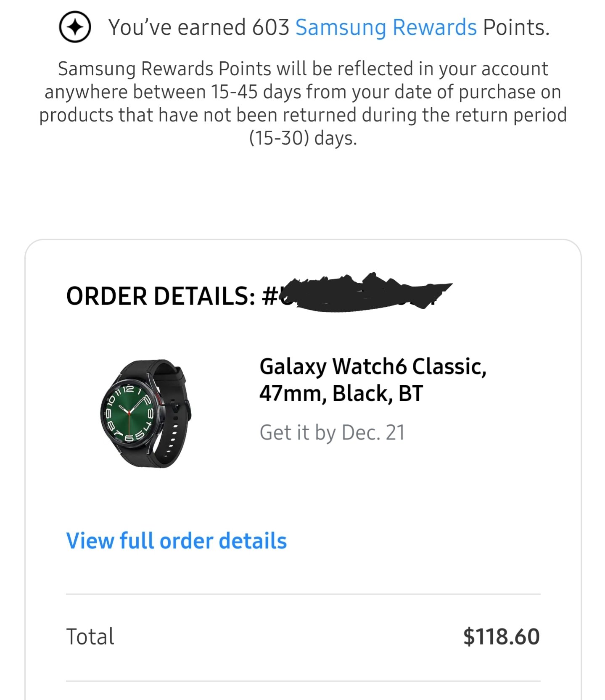Tap the Total label
The image size is (605, 700).
[90, 637]
